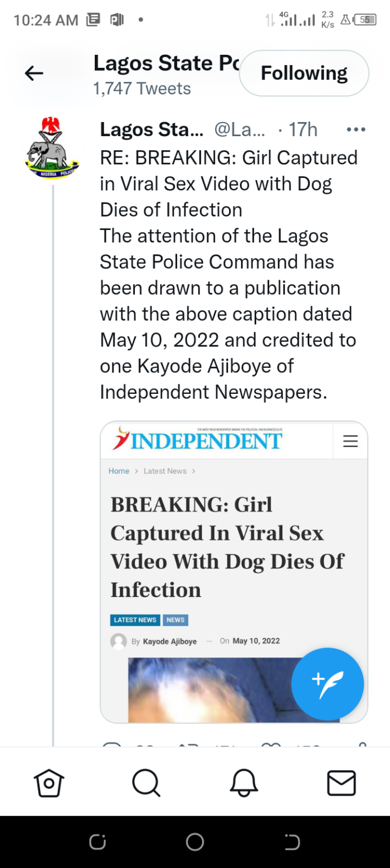Select the LATEST NEWS tag
390x868 pixels.
135,620
